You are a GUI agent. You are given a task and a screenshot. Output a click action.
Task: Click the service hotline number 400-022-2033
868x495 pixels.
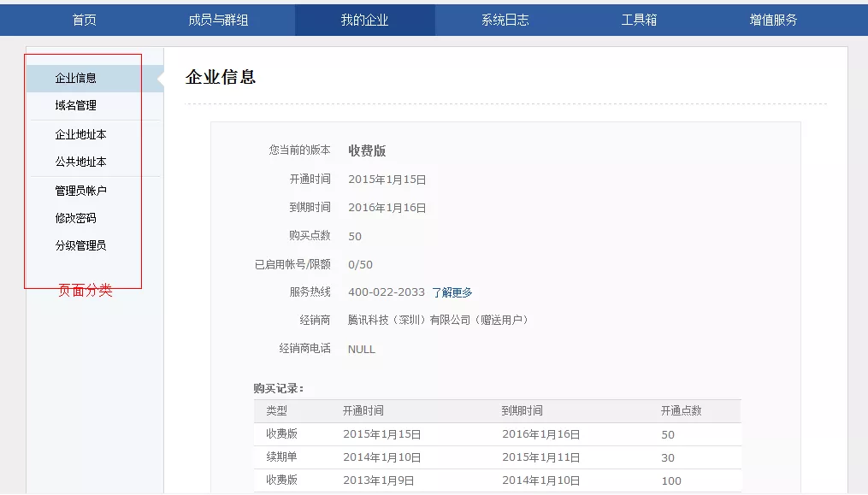click(x=386, y=292)
